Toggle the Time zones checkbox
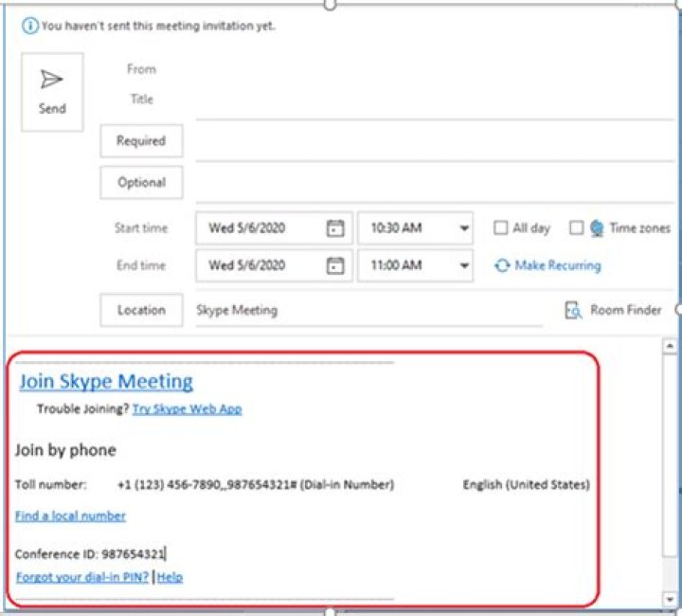 [577, 227]
